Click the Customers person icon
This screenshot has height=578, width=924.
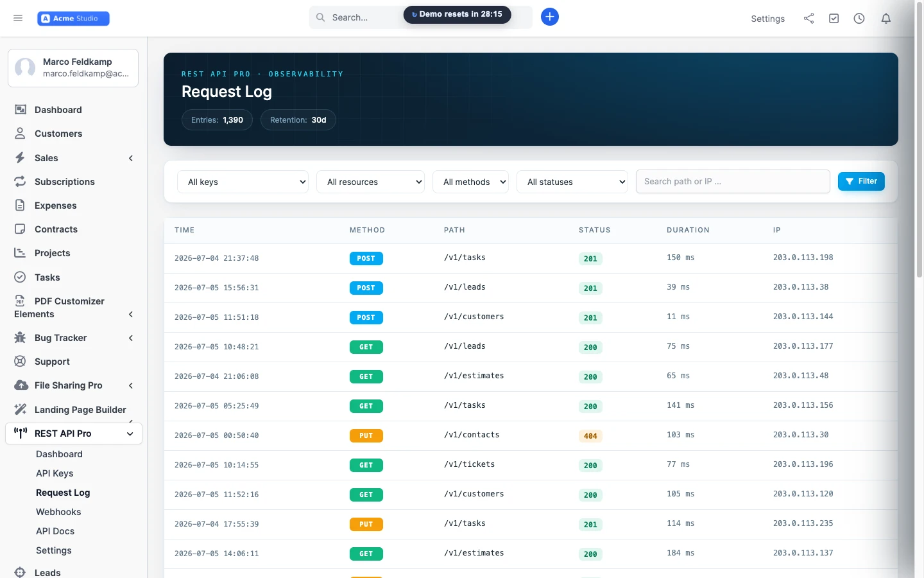(21, 134)
